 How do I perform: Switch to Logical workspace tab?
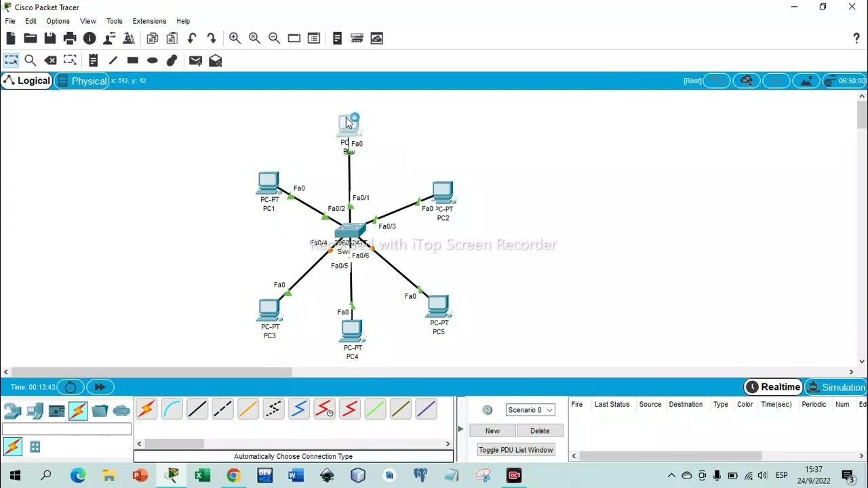click(x=27, y=81)
